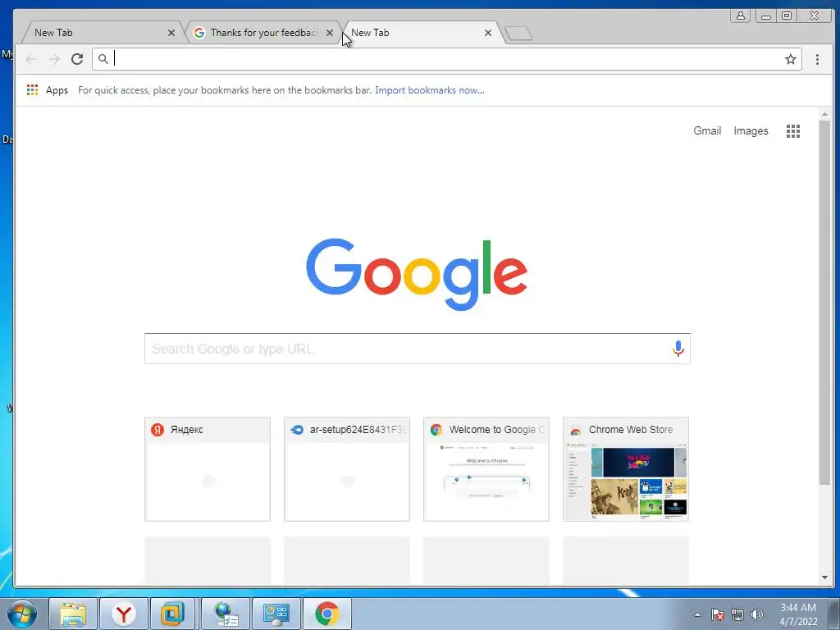Switch to Thanks for your feedback tab
The image size is (840, 630).
pos(263,33)
